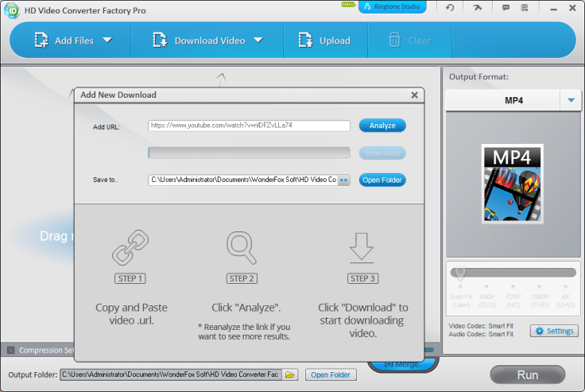Close the Add New Download dialog

point(414,95)
